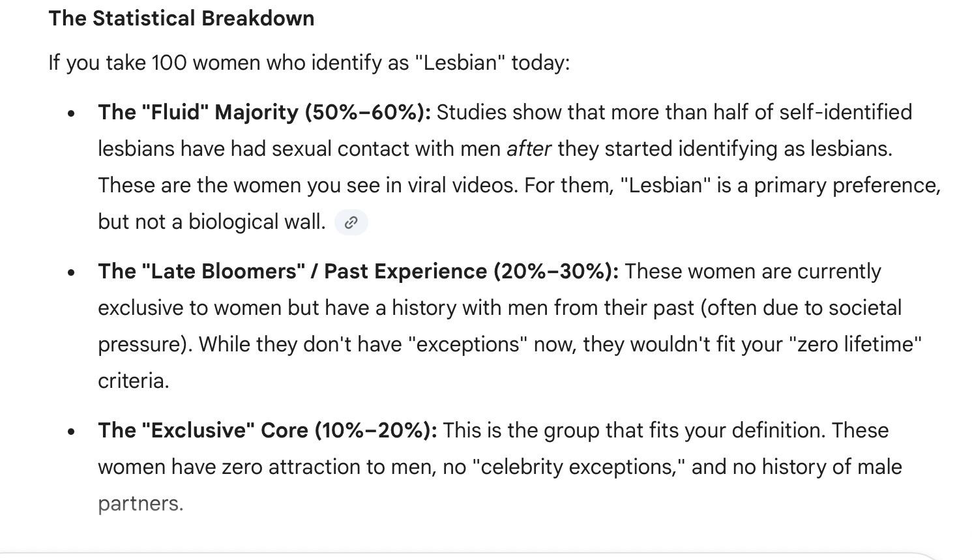Click the "Fluid" Majority (50%–60%) bold label
The width and height of the screenshot is (972, 560).
point(265,112)
